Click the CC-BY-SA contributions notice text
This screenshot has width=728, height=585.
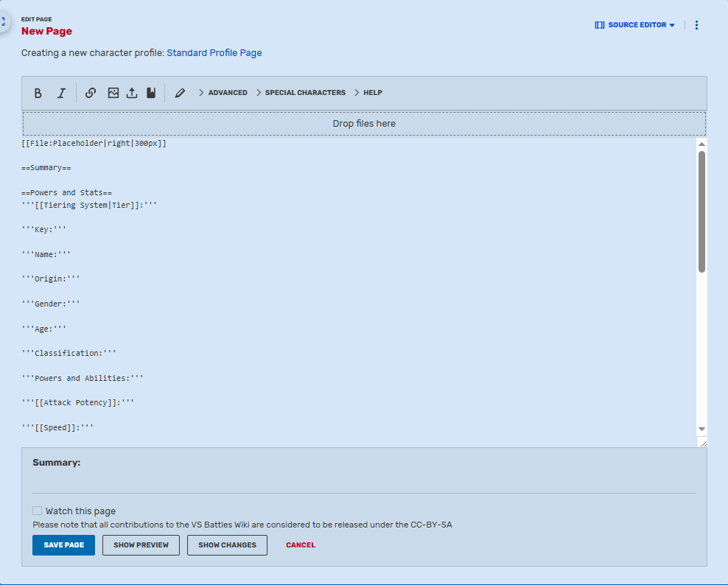coord(242,525)
